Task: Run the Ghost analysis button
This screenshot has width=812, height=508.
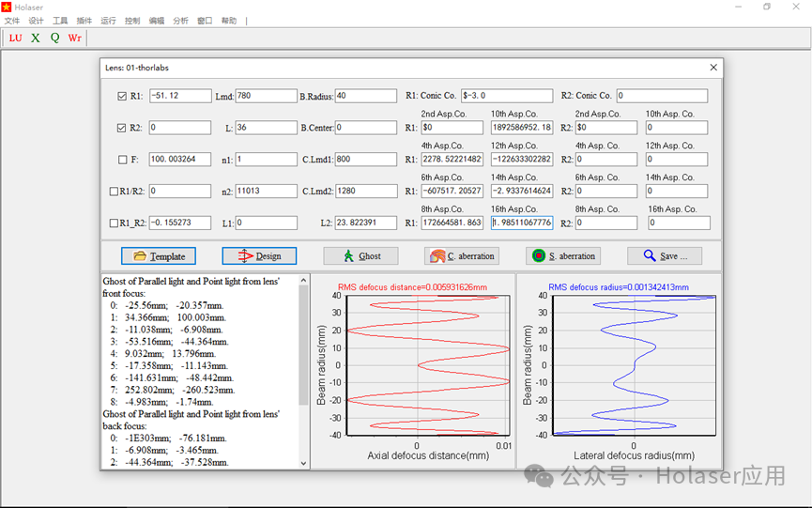Action: click(x=361, y=255)
